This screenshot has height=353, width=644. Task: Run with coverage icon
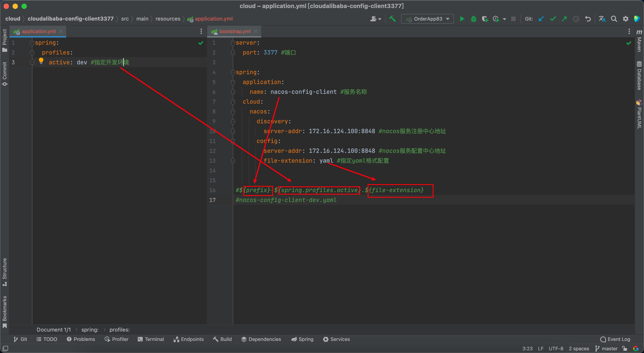pos(485,19)
